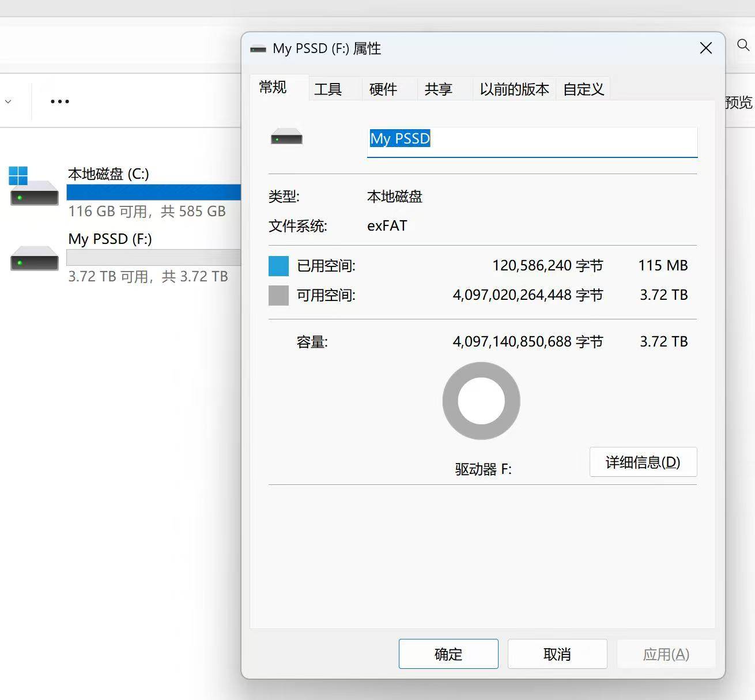Click the local disk C: drive icon

34,187
